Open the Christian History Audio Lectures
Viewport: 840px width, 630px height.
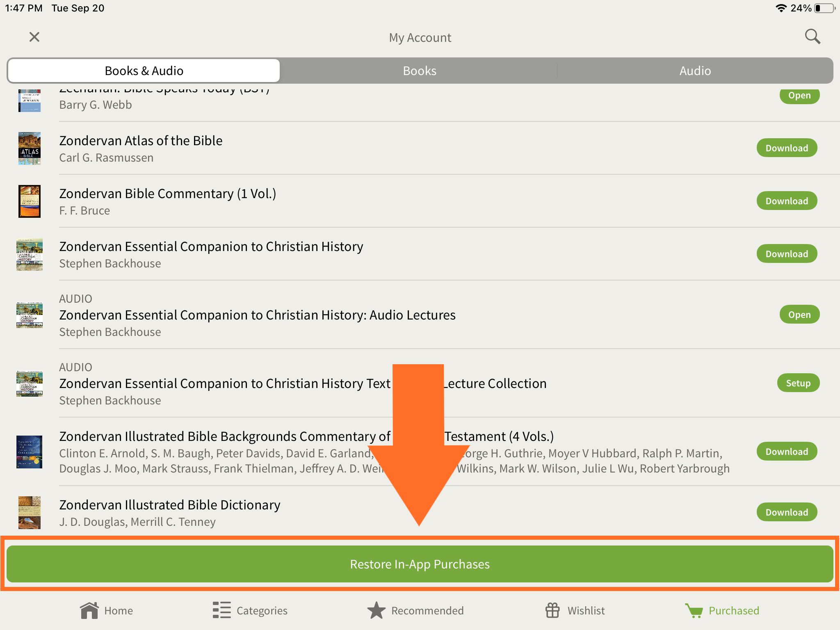coord(799,315)
